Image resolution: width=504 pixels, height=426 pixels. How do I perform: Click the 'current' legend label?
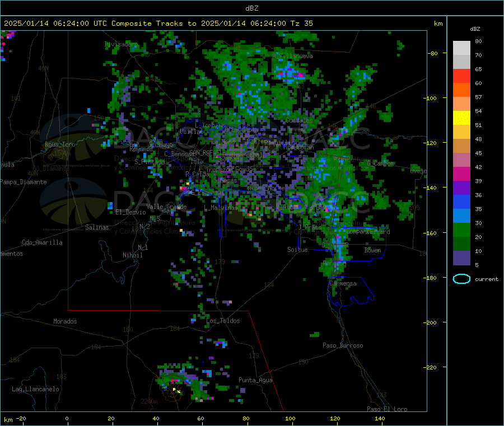coord(487,279)
